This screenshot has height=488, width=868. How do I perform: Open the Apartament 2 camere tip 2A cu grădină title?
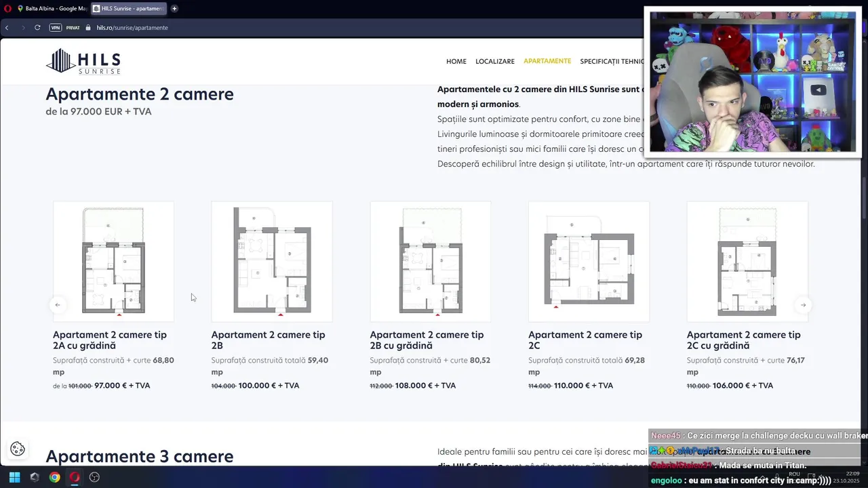110,340
